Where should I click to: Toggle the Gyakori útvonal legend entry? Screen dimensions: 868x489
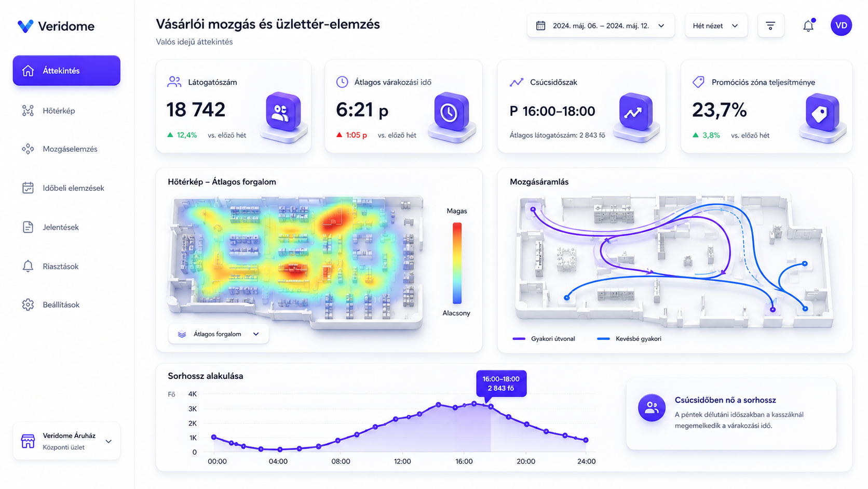(544, 339)
